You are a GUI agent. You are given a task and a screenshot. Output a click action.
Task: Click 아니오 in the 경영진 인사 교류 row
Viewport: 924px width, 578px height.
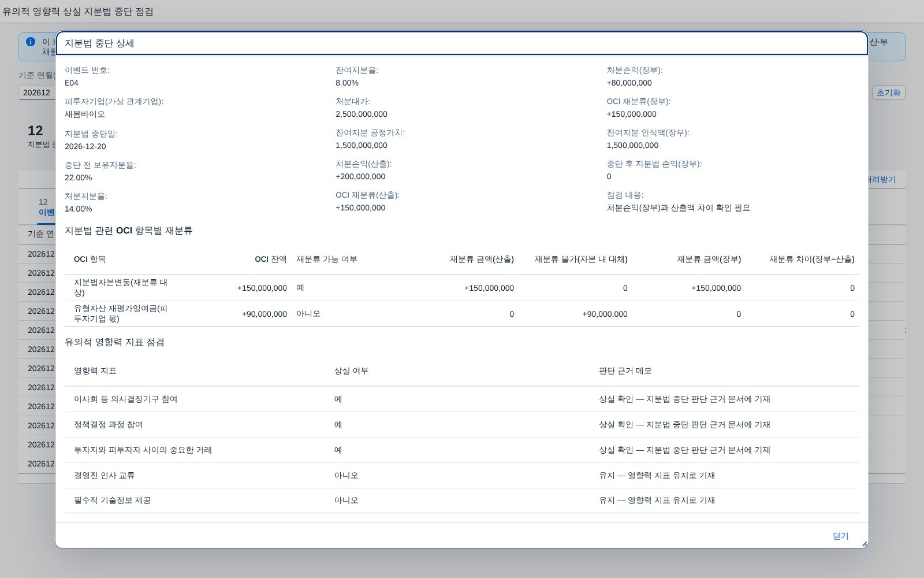pyautogui.click(x=346, y=475)
